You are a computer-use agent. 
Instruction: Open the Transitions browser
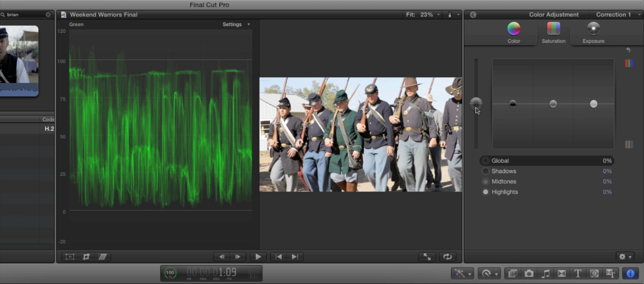point(562,273)
